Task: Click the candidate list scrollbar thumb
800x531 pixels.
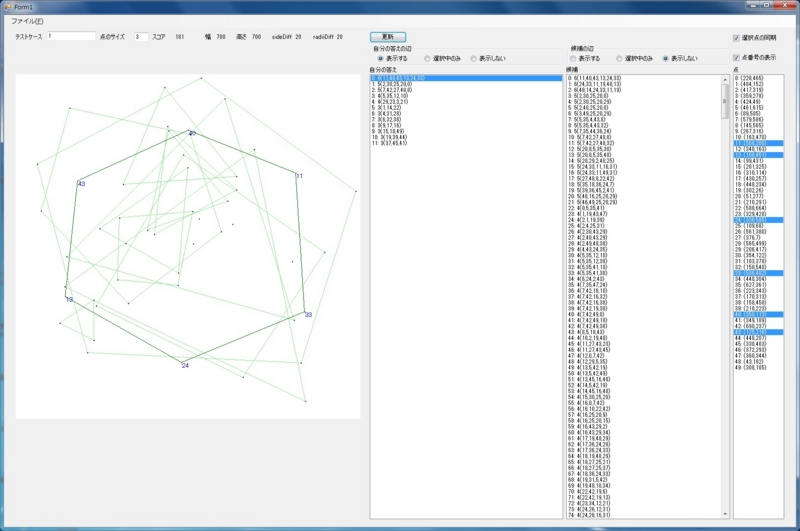Action: [725, 101]
